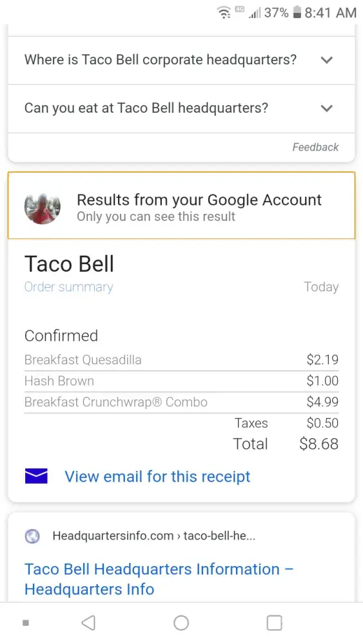Tap the "Results from your Google Account" banner

(x=181, y=205)
